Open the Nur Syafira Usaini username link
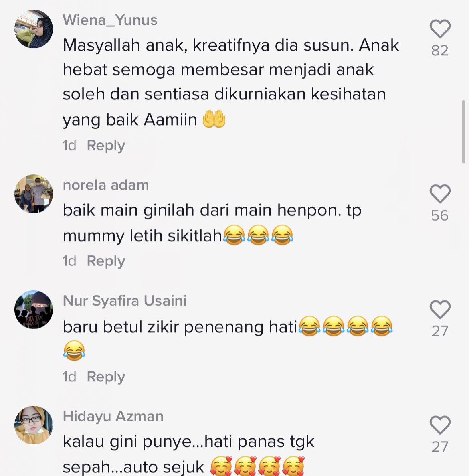The image size is (469, 476). click(x=125, y=301)
